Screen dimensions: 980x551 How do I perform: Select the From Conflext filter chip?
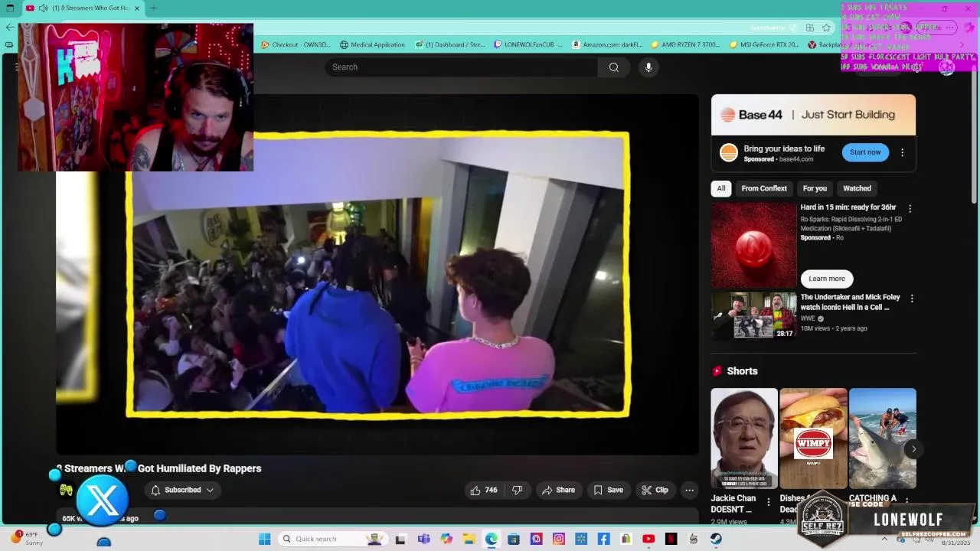click(764, 188)
